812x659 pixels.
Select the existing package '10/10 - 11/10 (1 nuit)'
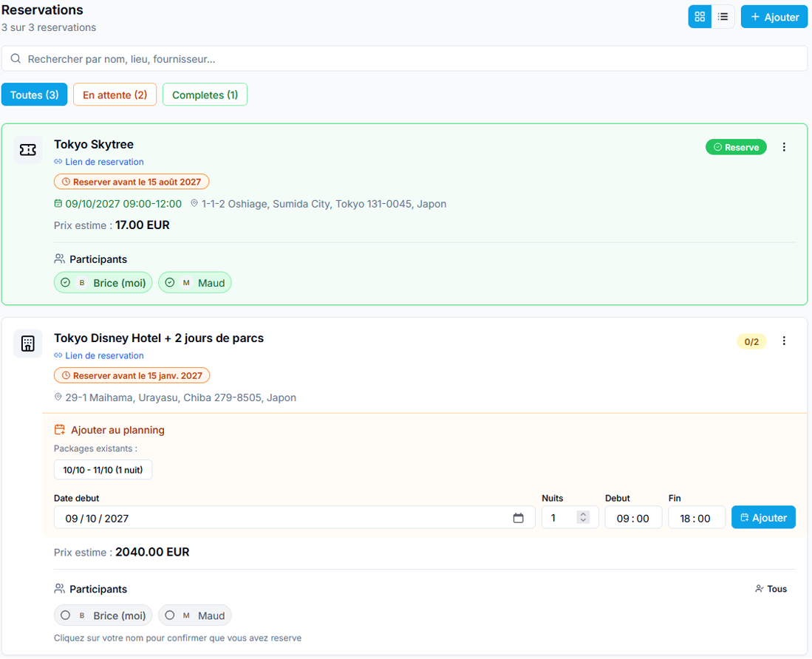(x=103, y=470)
